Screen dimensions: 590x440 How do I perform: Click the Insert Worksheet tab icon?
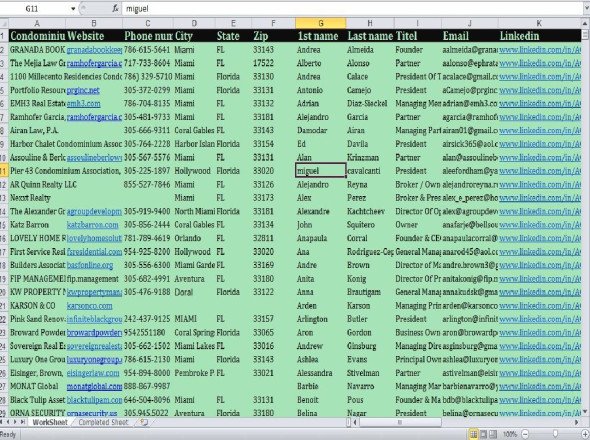144,422
